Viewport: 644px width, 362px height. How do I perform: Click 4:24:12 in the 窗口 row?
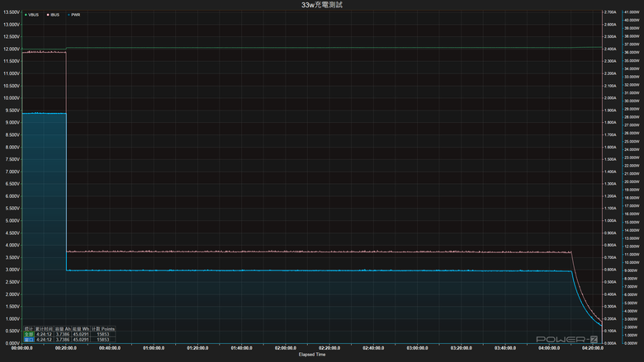44,340
